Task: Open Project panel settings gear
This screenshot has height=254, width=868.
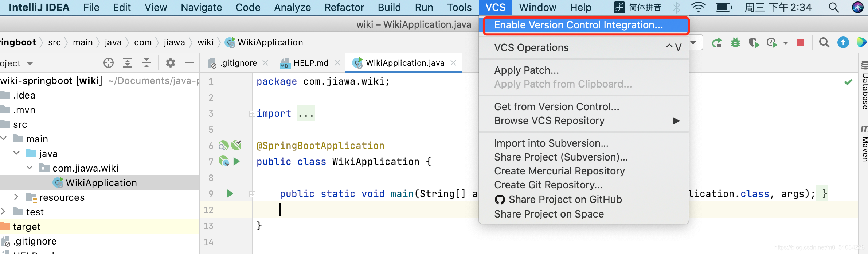Action: 170,63
